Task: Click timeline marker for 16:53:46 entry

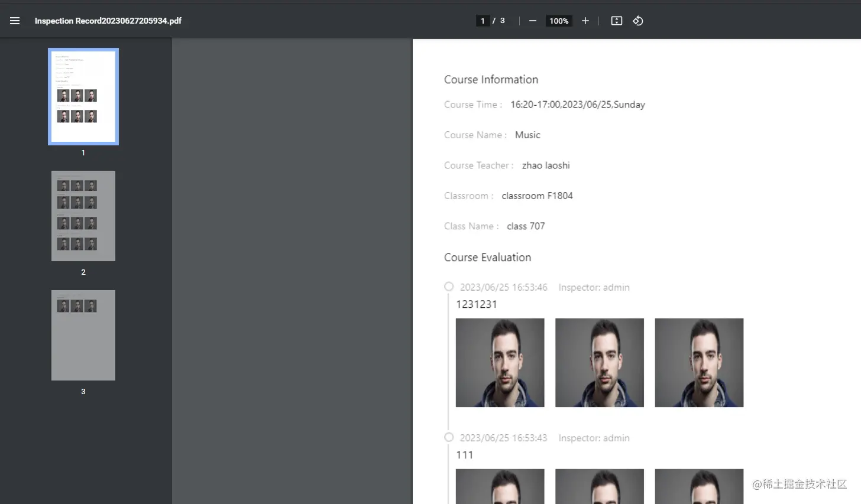Action: 449,287
